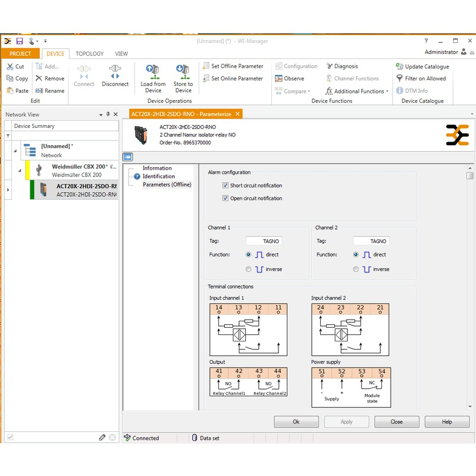This screenshot has height=476, width=476.
Task: Click the blue navigation toggle icon above tree
Action: [128, 157]
